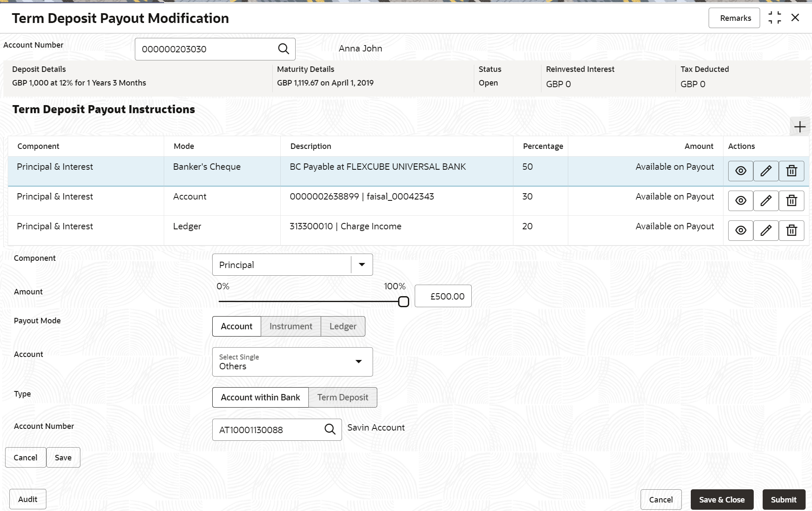Delete the faisal_00042343 account payout row

pyautogui.click(x=792, y=201)
